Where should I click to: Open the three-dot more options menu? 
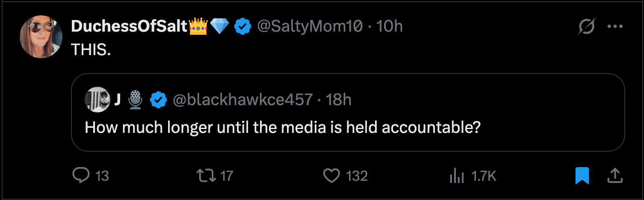[x=615, y=27]
